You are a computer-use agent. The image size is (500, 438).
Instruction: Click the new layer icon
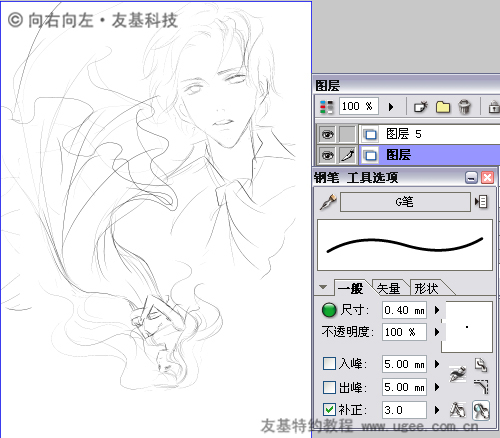pos(421,107)
